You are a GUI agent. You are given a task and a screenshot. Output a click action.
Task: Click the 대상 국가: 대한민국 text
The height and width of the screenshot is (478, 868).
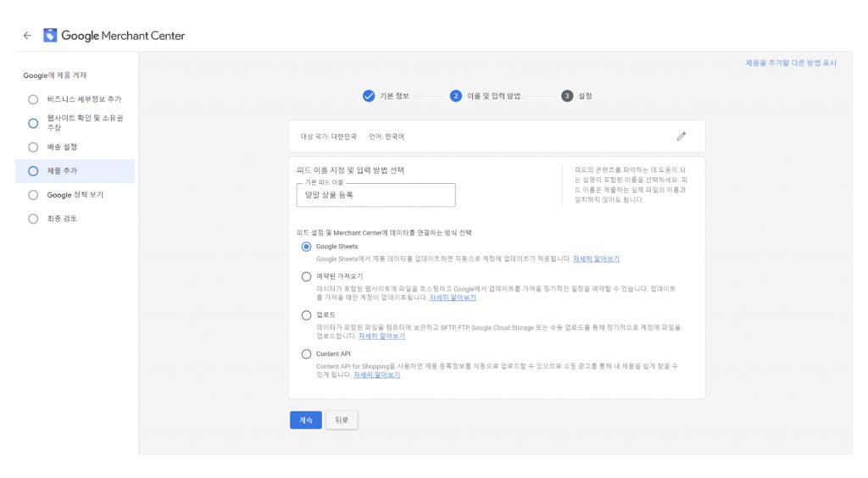(328, 136)
